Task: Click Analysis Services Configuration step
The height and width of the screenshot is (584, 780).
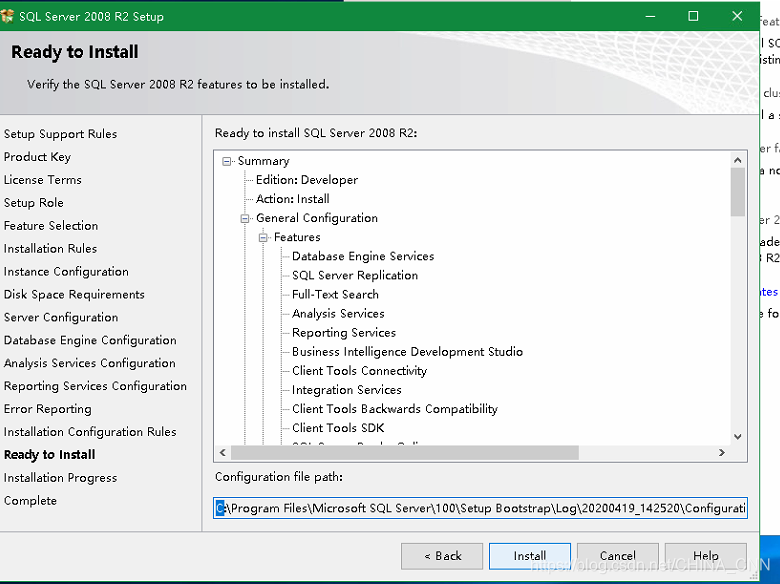Action: (90, 363)
